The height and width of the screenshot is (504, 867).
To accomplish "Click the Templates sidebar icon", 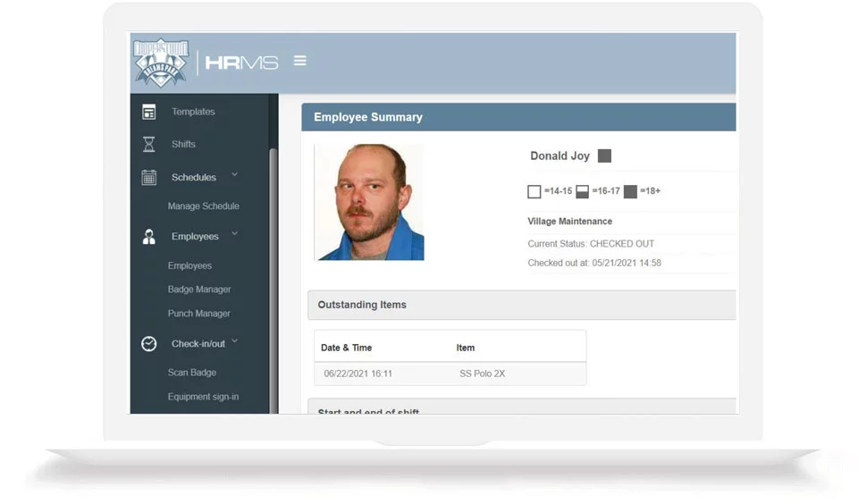I will 148,112.
